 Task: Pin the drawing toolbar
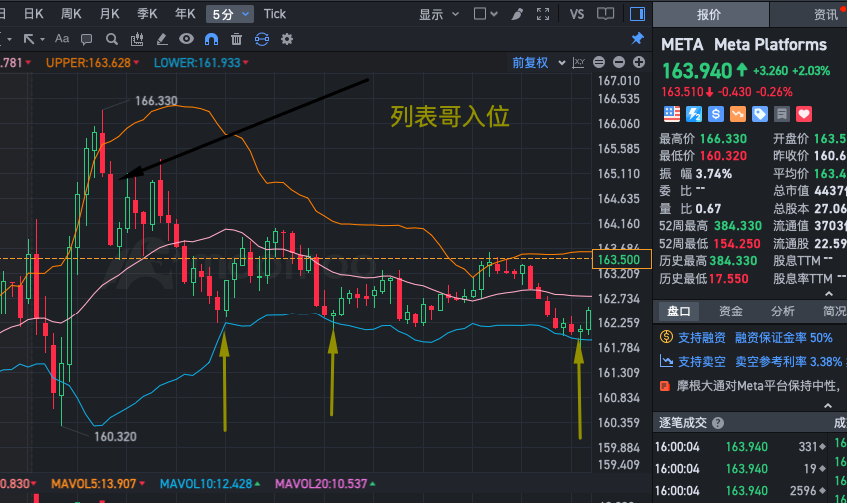[x=637, y=38]
